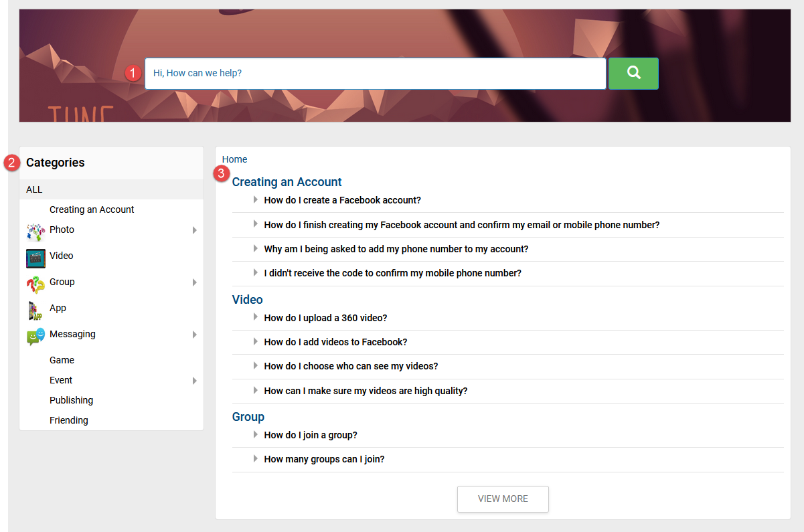Expand the 'finish creating my Facebook account' question arrow
Viewport: 804px width, 532px height.
[x=256, y=224]
